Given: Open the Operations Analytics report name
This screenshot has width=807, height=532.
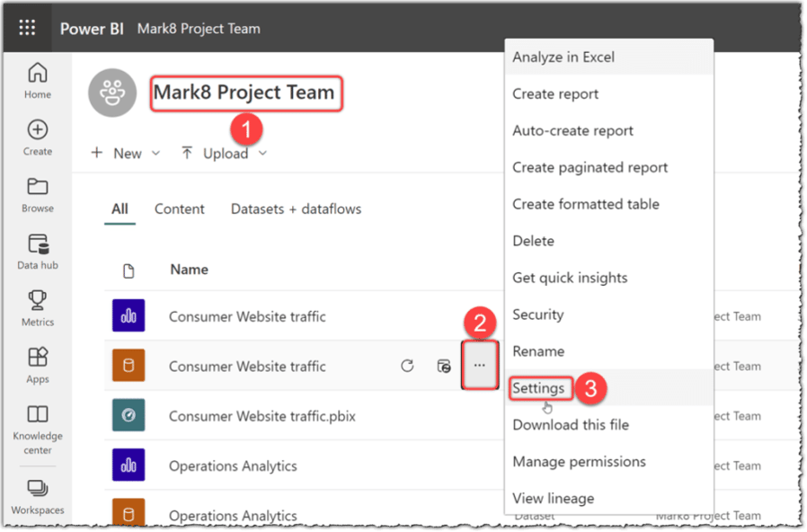Looking at the screenshot, I should coord(233,465).
